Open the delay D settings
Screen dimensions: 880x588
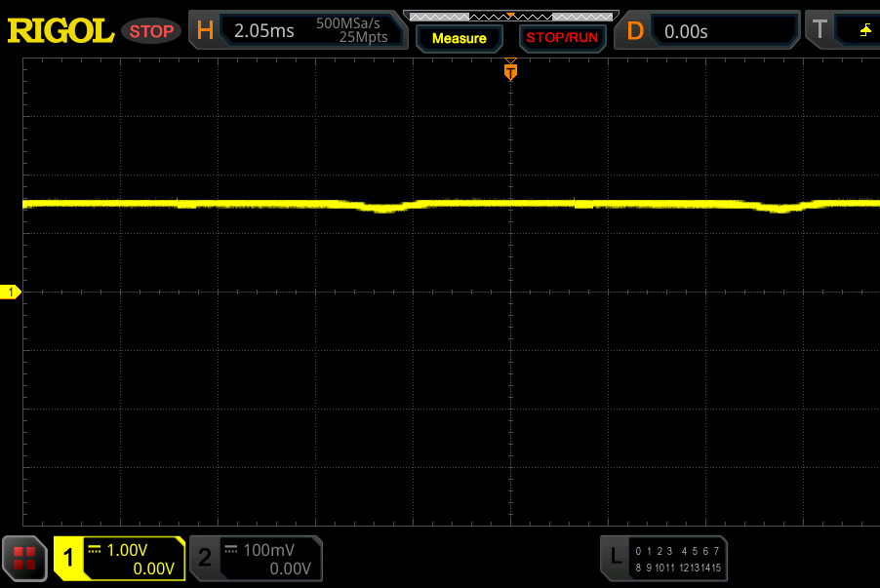(x=635, y=31)
